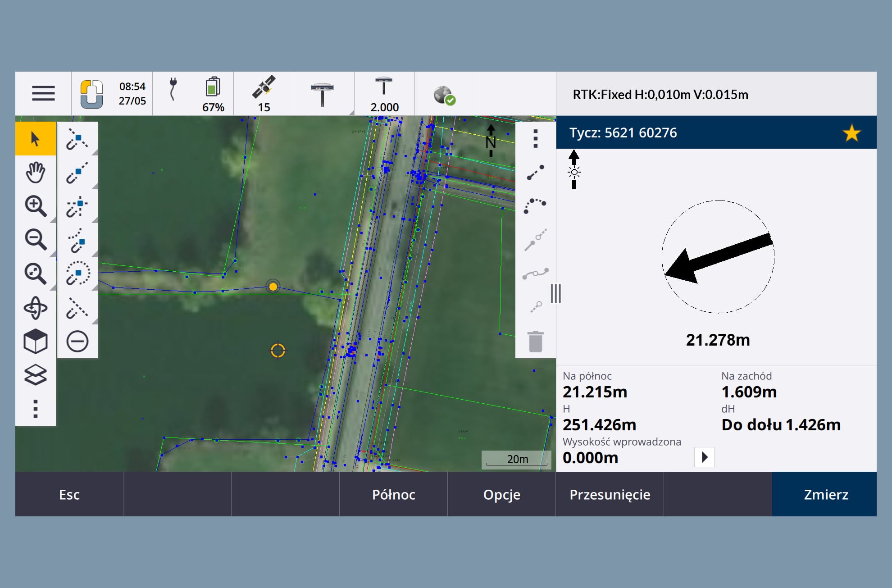
Task: Open the satellites status showing 15
Action: [x=264, y=94]
